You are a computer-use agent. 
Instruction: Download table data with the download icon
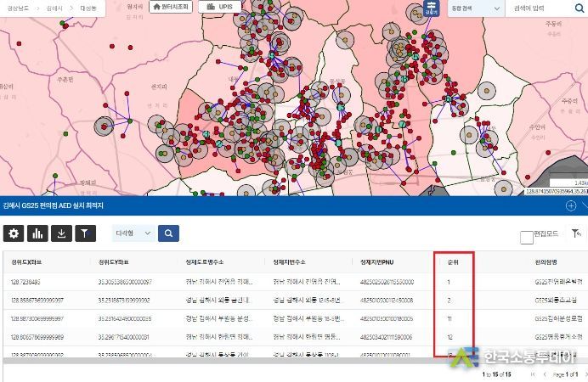coord(61,233)
